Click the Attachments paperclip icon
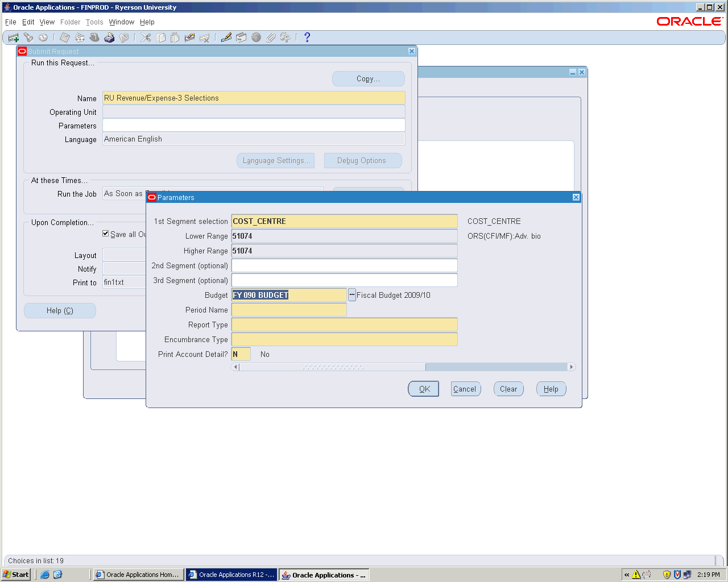 [271, 38]
